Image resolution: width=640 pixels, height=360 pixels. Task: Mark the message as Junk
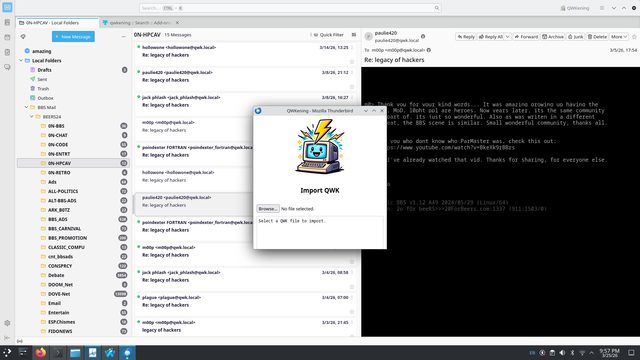coord(576,37)
